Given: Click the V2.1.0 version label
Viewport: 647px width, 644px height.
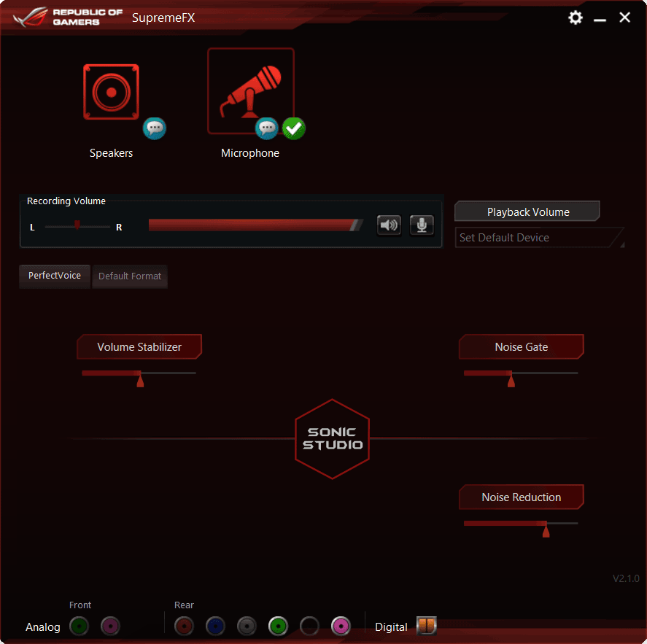Looking at the screenshot, I should click(x=626, y=578).
